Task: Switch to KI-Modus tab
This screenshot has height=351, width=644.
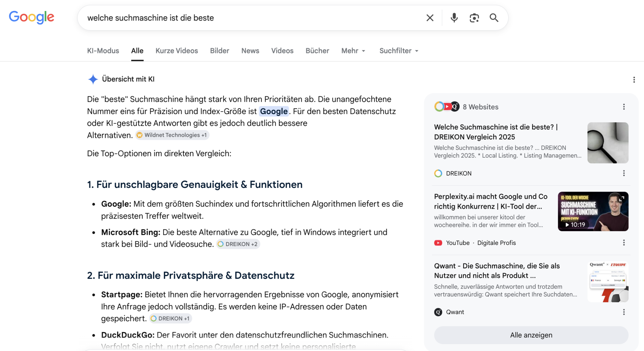Action: 103,51
